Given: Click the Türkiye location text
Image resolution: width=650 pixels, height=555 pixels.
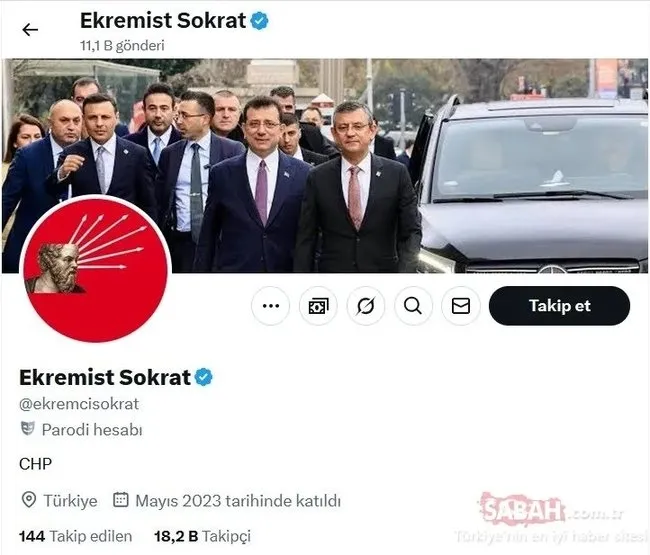Looking at the screenshot, I should (70, 501).
